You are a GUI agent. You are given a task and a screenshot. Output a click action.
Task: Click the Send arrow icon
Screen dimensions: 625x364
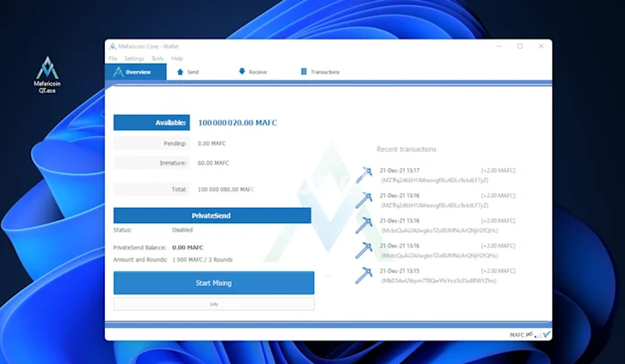click(180, 72)
